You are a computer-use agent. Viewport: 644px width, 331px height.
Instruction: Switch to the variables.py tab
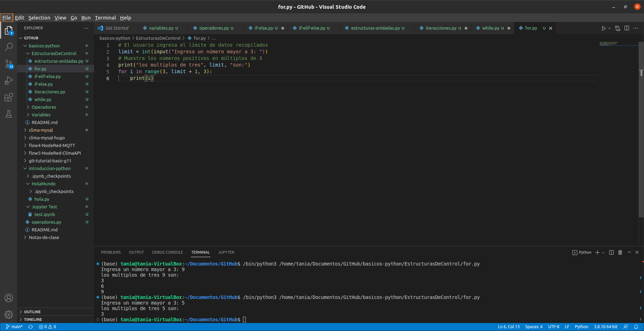(163, 28)
